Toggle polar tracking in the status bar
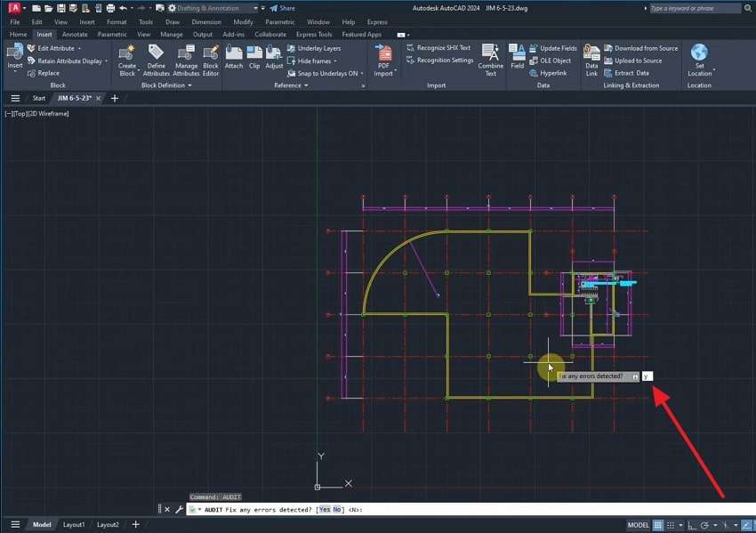 coord(704,525)
